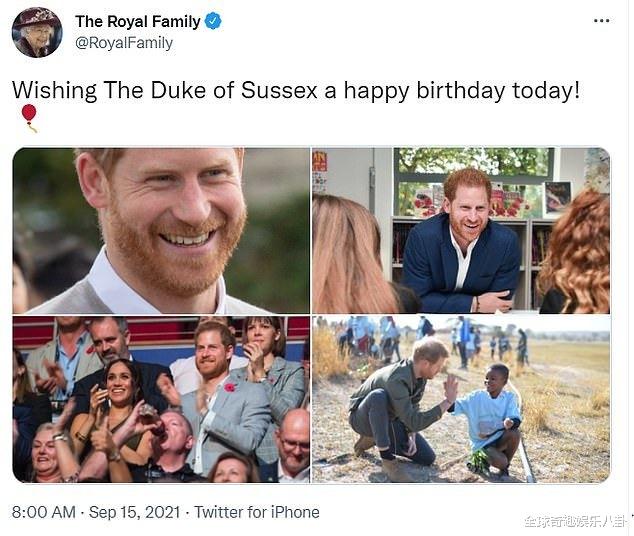Open the cheering stadium crowd photo

(161, 400)
